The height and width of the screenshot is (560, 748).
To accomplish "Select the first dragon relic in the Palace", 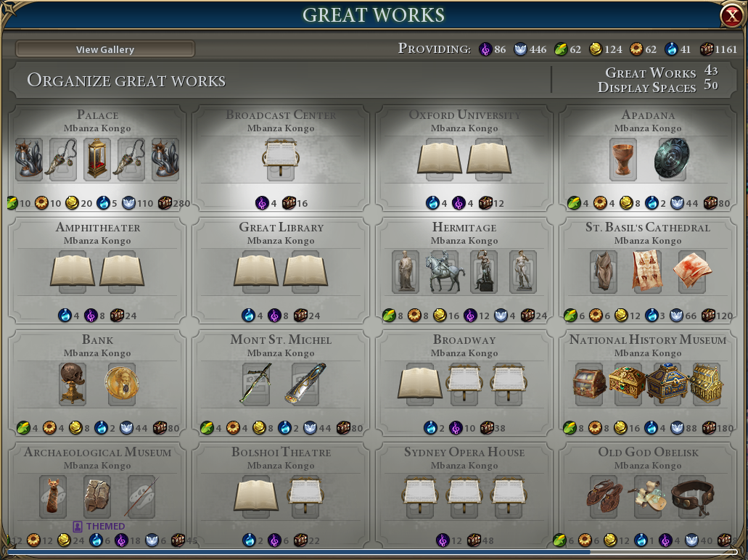I will 28,159.
